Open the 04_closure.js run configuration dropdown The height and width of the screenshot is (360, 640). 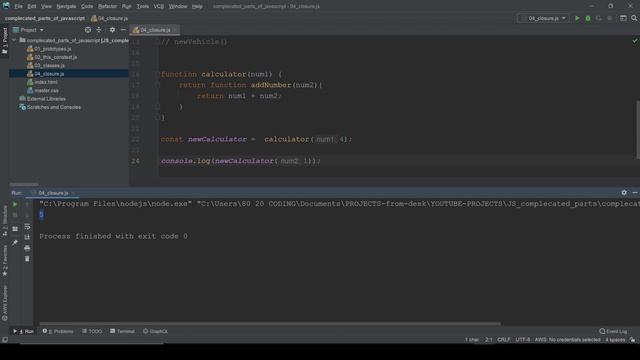tap(543, 18)
